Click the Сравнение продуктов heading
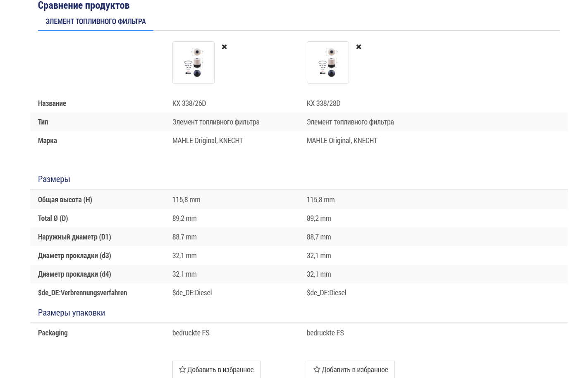This screenshot has width=588, height=378. 84,5
